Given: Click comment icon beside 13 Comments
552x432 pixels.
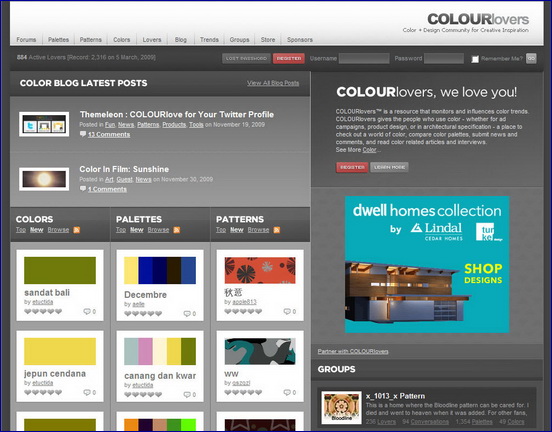Looking at the screenshot, I should [x=83, y=134].
